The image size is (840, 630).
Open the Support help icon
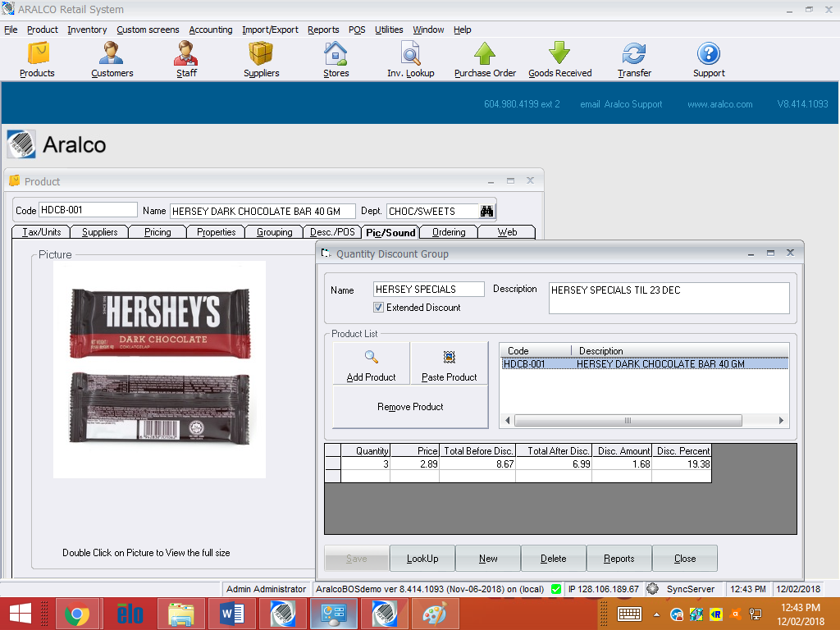click(709, 59)
